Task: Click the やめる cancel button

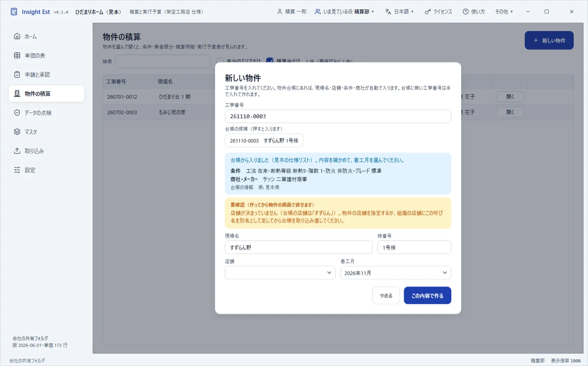Action: 386,296
